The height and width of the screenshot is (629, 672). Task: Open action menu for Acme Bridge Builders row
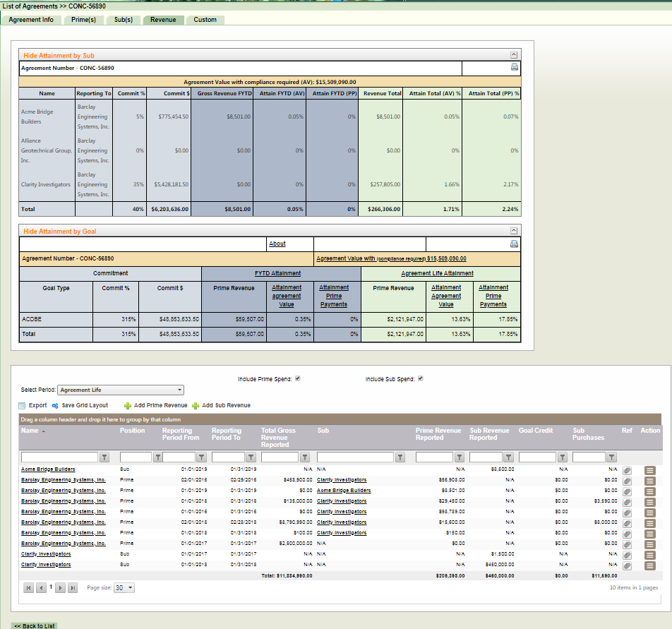coord(650,470)
